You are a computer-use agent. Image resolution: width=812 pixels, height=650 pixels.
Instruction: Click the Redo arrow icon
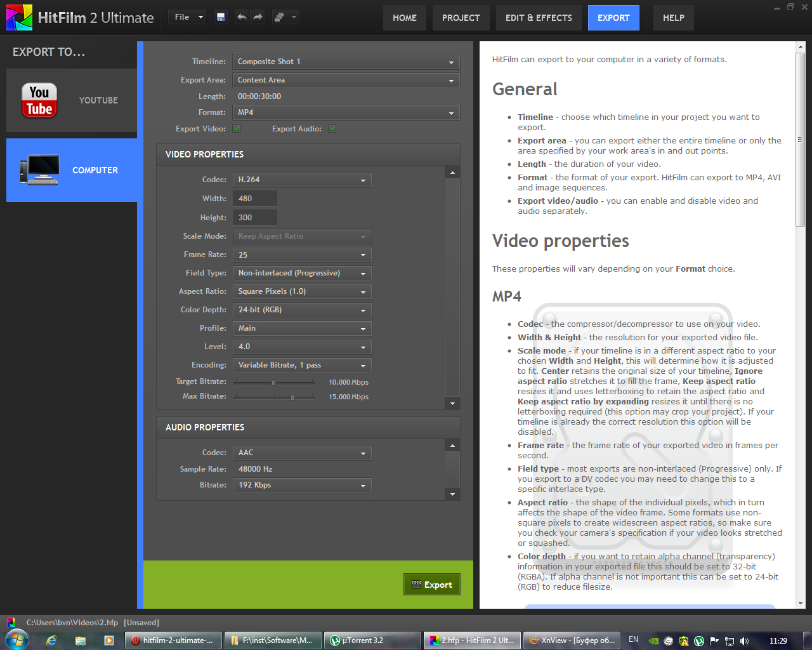click(258, 17)
